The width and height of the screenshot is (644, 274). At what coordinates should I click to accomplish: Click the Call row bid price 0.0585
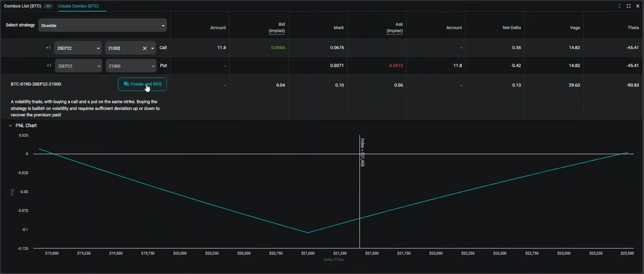pyautogui.click(x=278, y=48)
